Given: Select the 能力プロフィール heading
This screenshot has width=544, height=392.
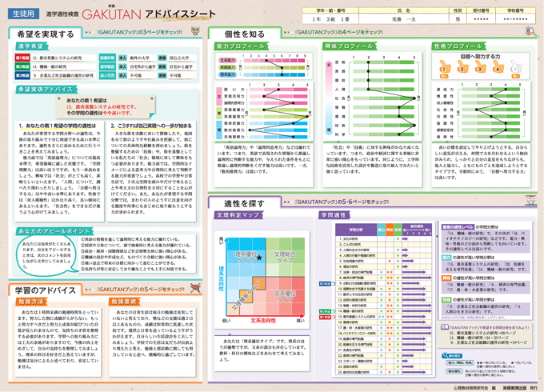Looking at the screenshot, I should click(241, 46).
